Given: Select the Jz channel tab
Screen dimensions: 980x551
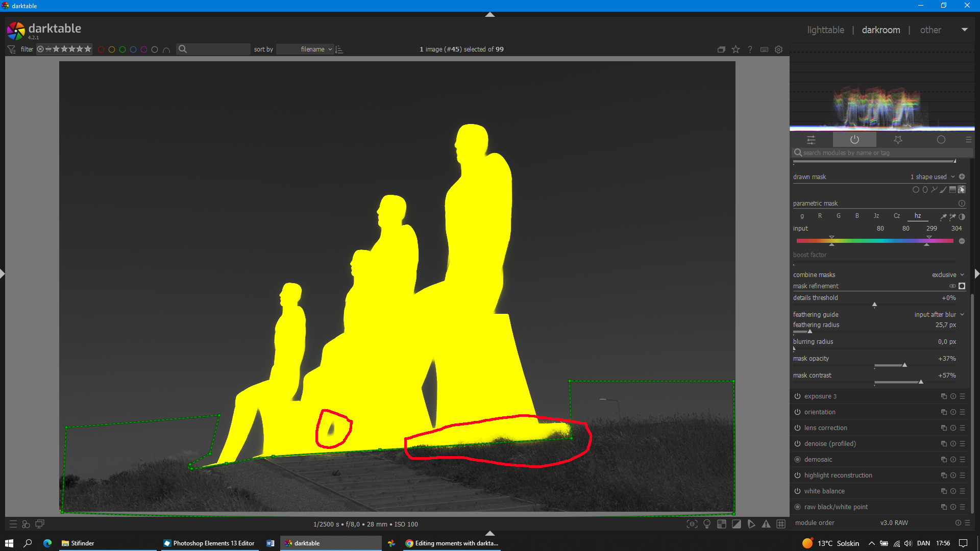Looking at the screenshot, I should [x=876, y=216].
